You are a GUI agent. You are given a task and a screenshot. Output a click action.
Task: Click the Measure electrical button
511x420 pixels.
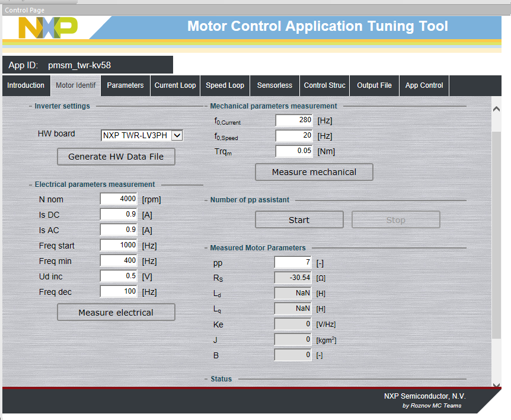pyautogui.click(x=116, y=313)
